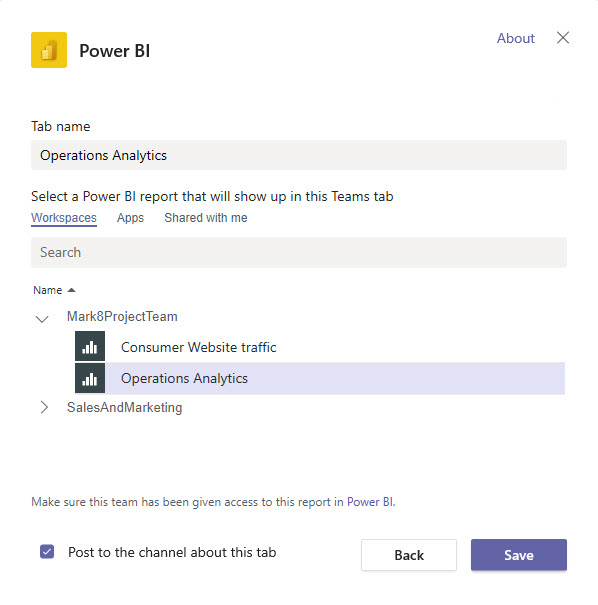Click the Post to the channel label
This screenshot has width=598, height=605.
pyautogui.click(x=172, y=552)
